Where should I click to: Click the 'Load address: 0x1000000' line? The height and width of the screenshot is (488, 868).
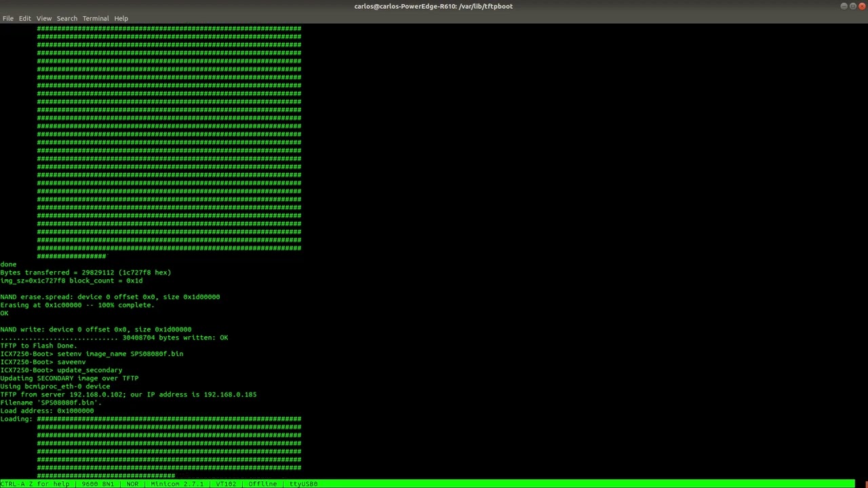47,411
